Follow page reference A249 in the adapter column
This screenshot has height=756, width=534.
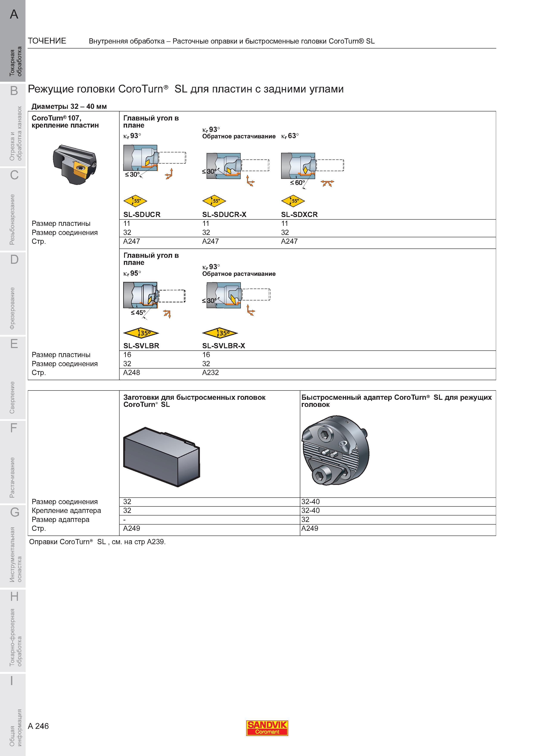[310, 528]
